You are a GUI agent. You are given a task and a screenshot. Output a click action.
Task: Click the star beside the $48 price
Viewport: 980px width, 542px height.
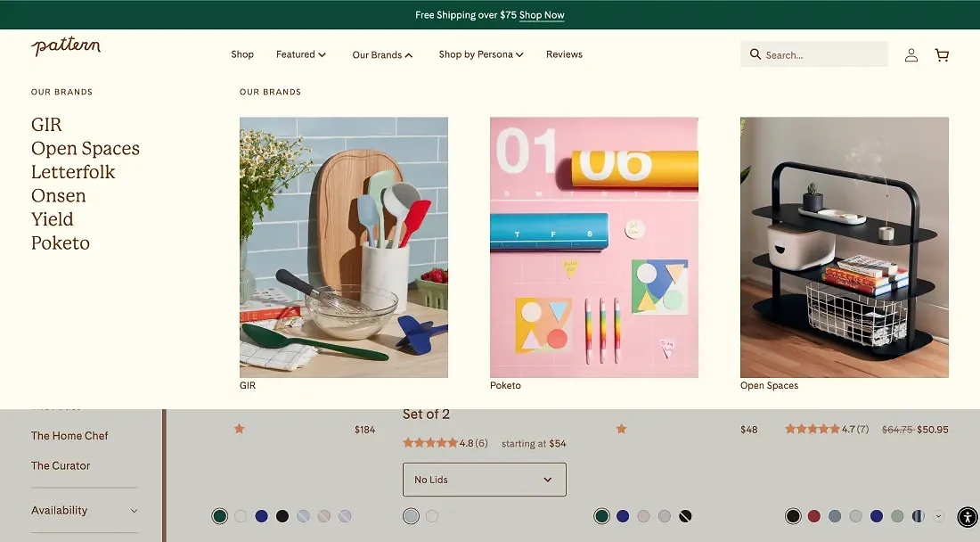point(621,429)
